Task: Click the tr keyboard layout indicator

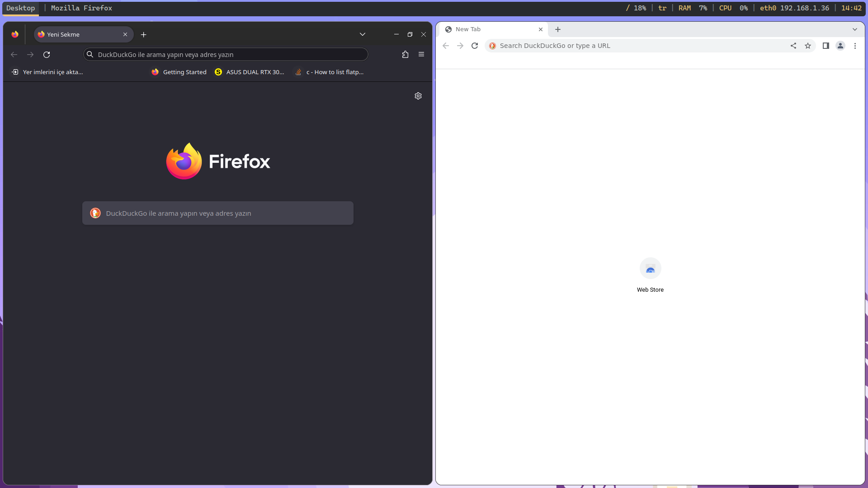Action: click(662, 8)
